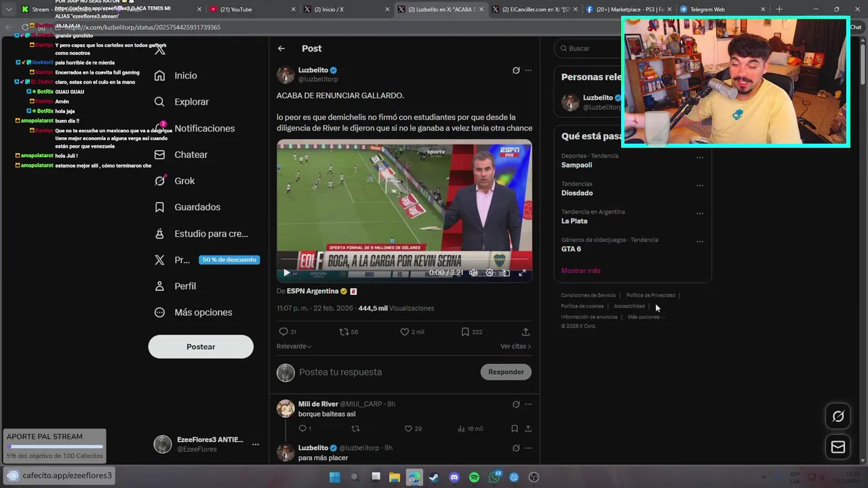View 16 mil views on Mili's reply
Screen dimensions: 868x488
point(471,429)
